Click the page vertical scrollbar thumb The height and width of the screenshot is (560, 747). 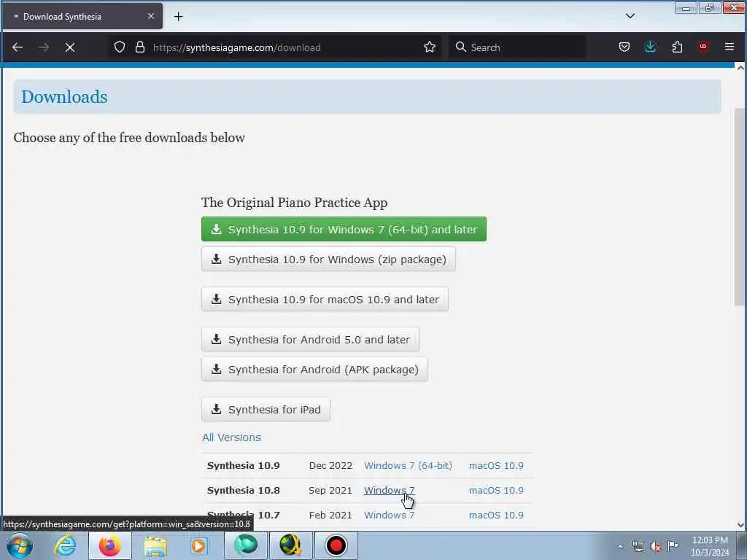coord(740,207)
